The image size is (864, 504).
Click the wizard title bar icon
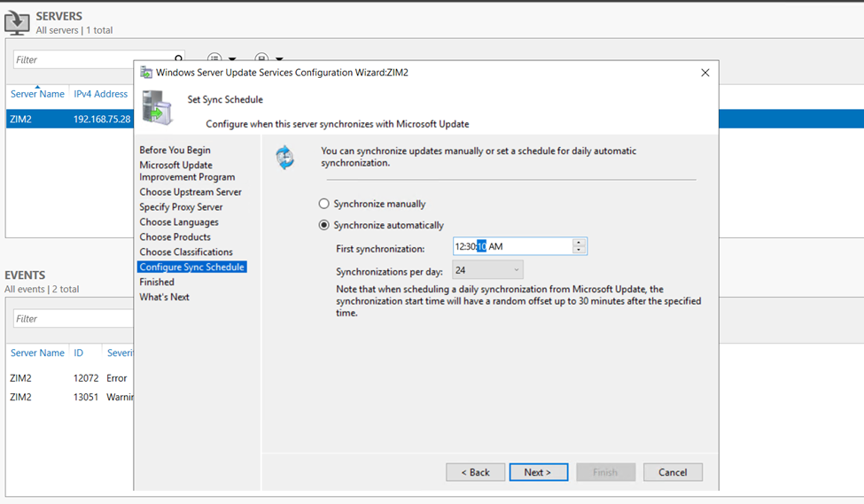click(x=146, y=73)
